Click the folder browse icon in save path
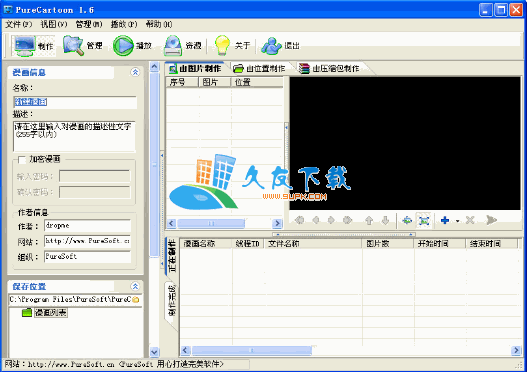Screen dimensions: 527x372 (135, 300)
